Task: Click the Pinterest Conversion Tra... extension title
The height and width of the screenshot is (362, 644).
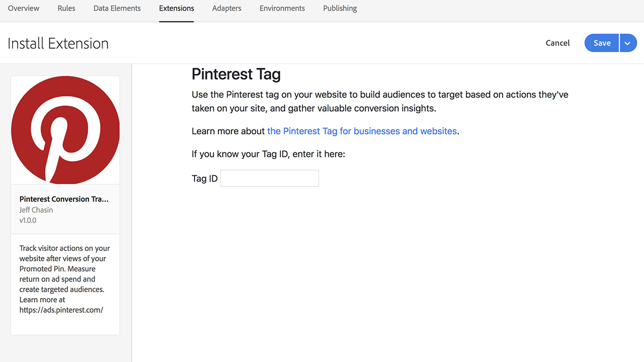Action: [64, 199]
